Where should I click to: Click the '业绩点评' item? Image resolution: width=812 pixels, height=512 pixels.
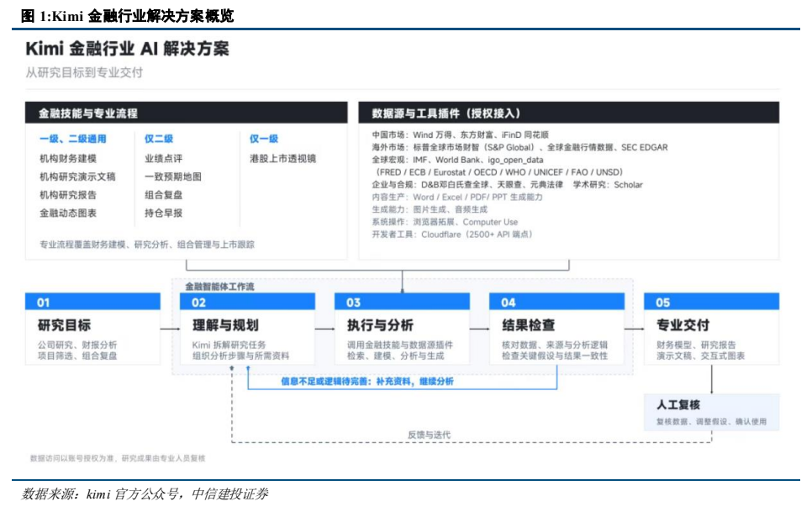(x=164, y=158)
